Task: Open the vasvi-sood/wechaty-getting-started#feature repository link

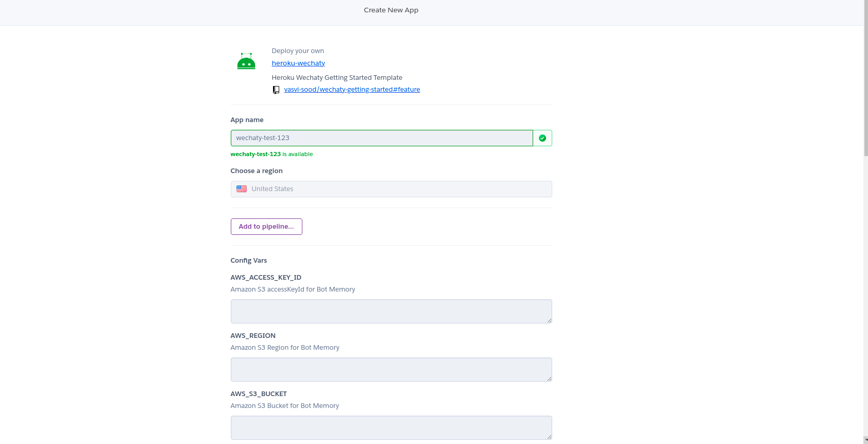Action: tap(352, 90)
